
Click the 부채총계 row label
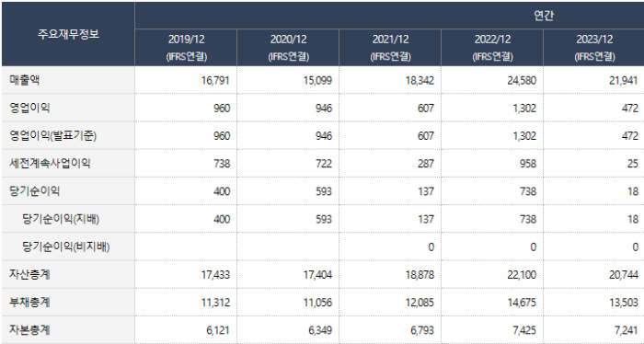(30, 302)
